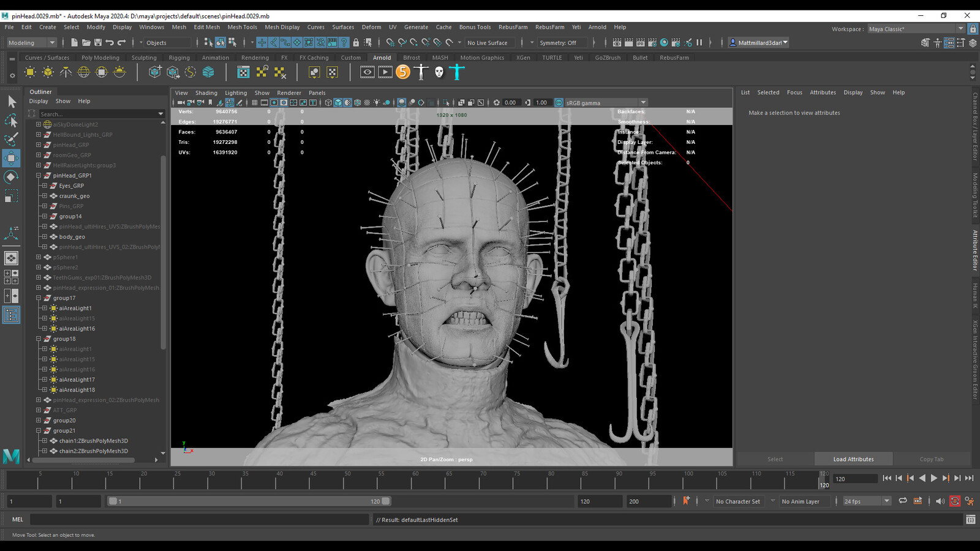Create a new scene with the file icon

point(74,42)
